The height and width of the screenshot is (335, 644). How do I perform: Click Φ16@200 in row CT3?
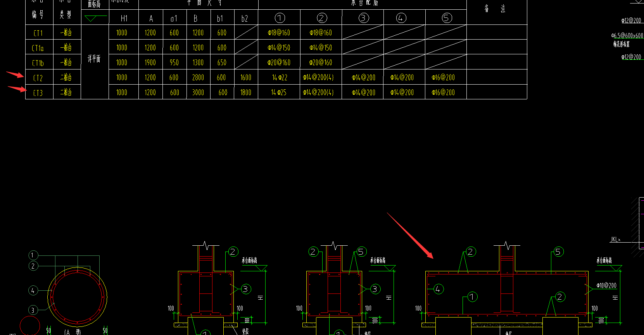(x=443, y=92)
